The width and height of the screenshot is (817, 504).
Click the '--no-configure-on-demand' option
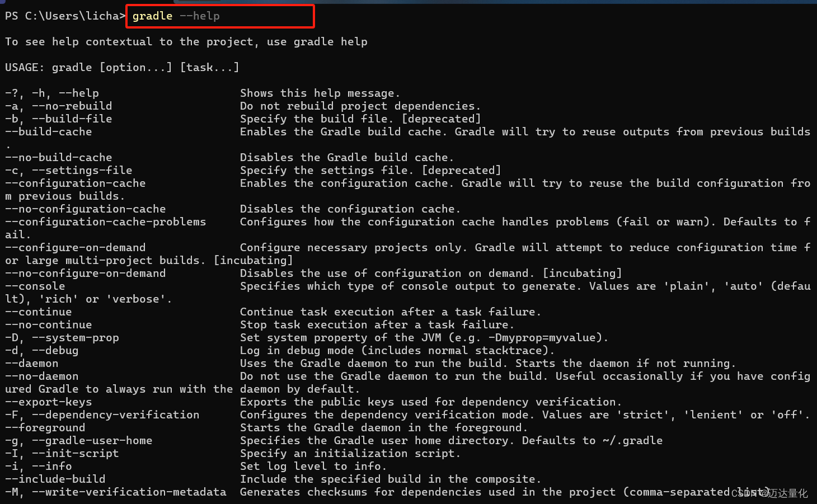point(86,274)
